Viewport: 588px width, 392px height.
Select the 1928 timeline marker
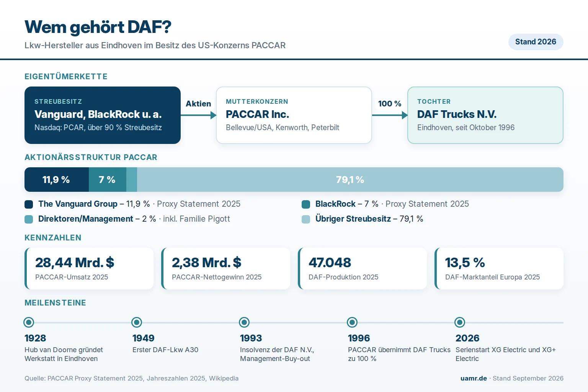coord(29,322)
